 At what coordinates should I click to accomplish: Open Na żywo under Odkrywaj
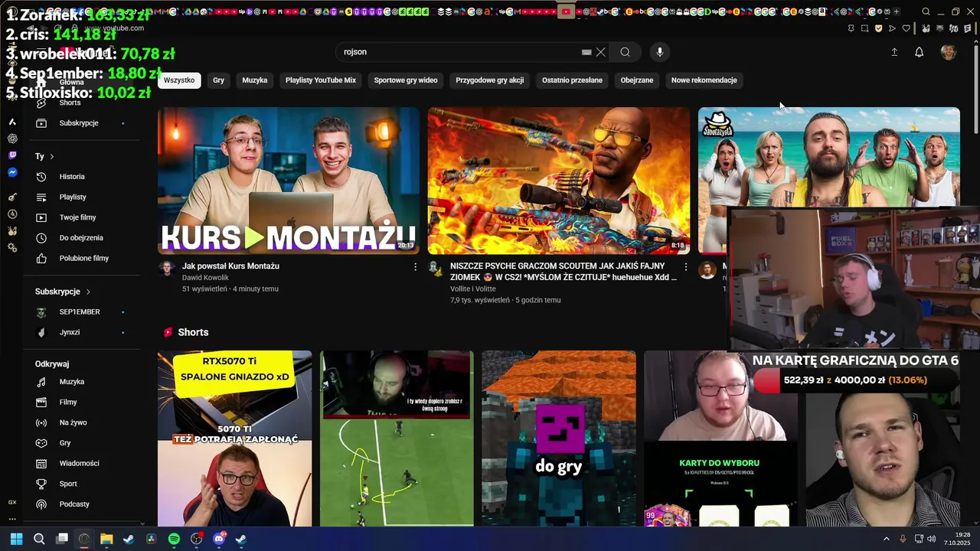click(x=82, y=422)
